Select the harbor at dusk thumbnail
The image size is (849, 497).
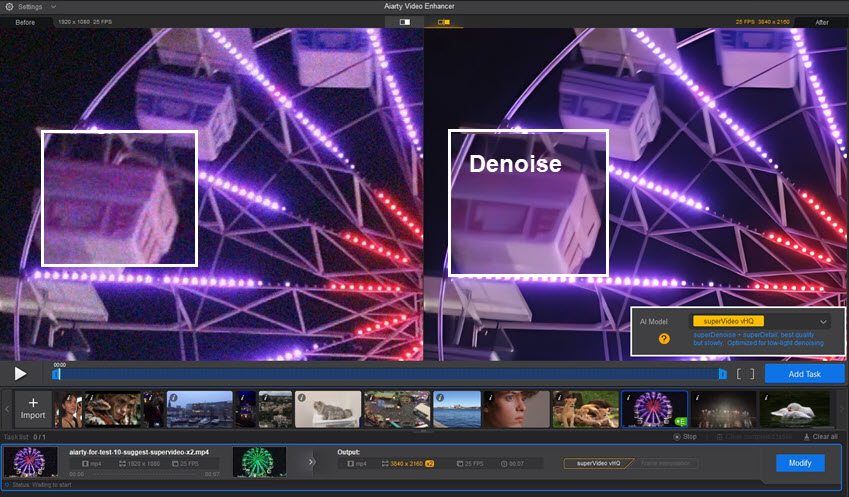[x=200, y=409]
